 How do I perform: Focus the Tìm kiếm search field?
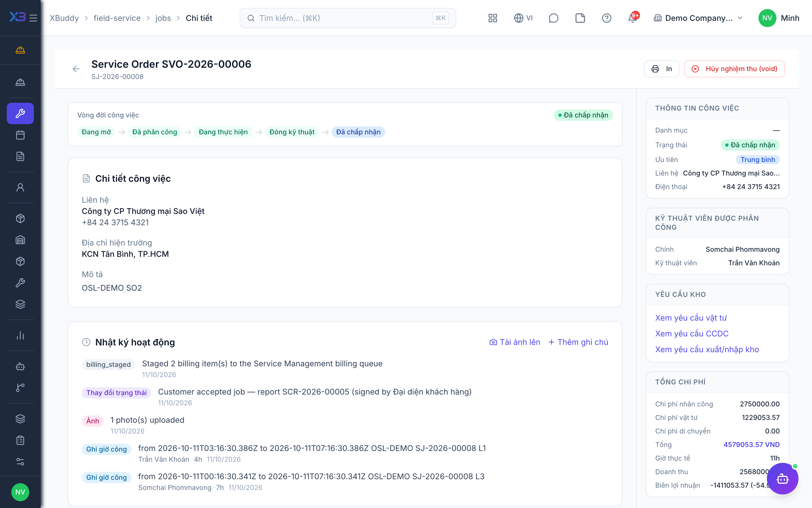(348, 18)
